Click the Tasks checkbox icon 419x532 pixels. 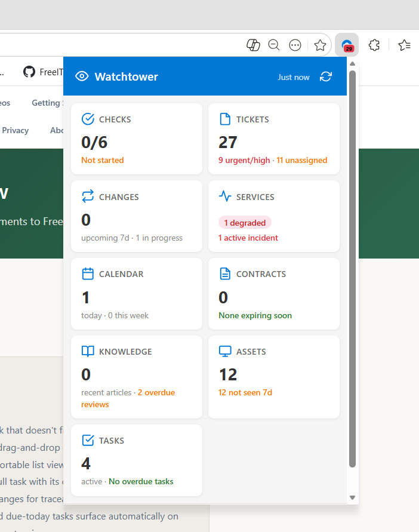point(88,440)
